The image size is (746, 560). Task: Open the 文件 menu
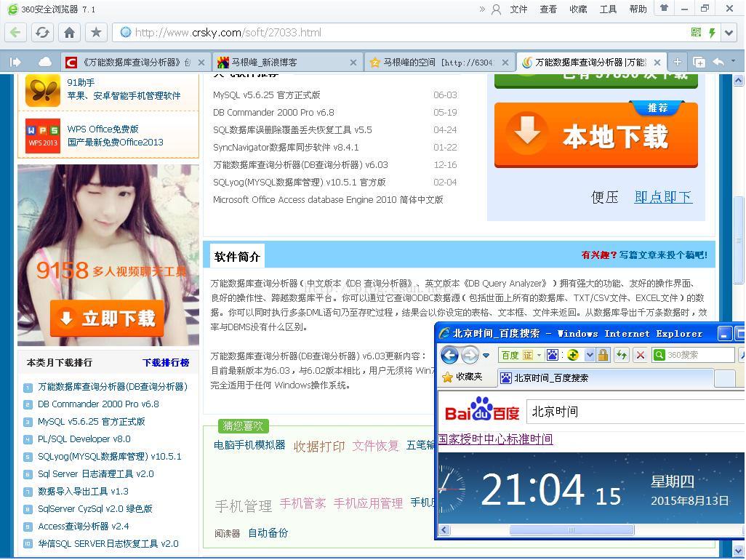pos(518,9)
